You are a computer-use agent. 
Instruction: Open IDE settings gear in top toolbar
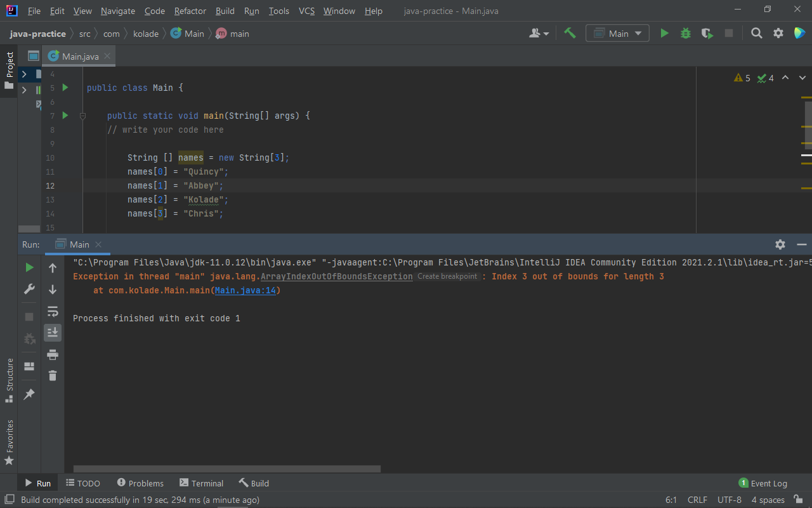tap(778, 33)
